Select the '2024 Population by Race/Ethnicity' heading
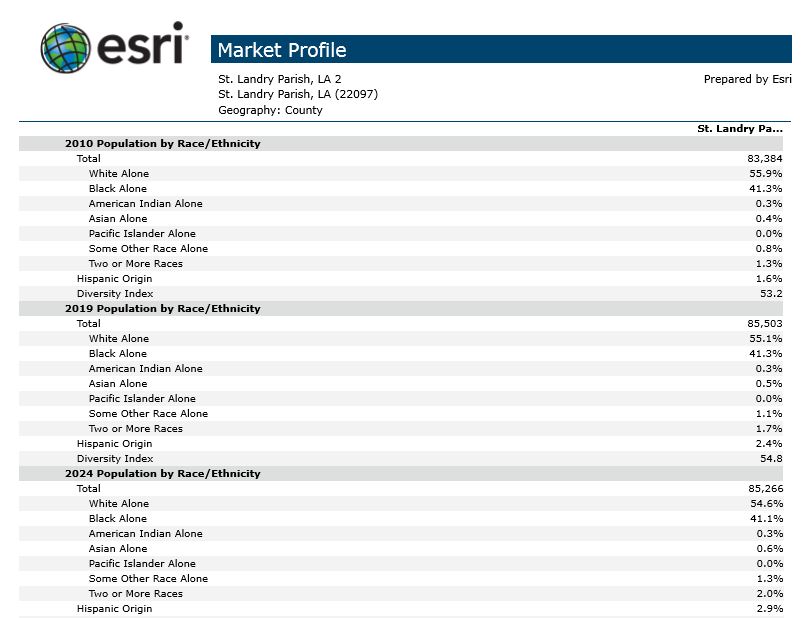This screenshot has width=808, height=618. [x=162, y=473]
